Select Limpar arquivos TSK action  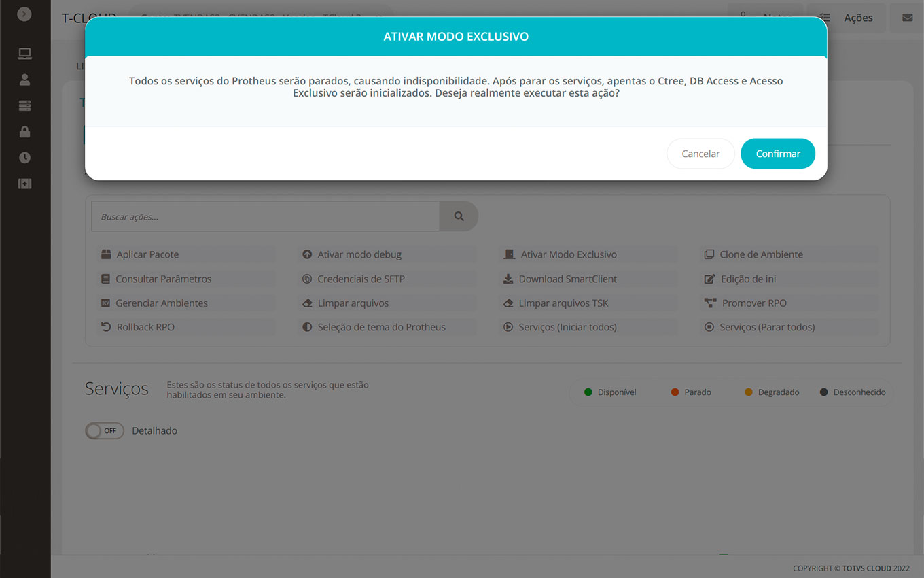coord(588,303)
